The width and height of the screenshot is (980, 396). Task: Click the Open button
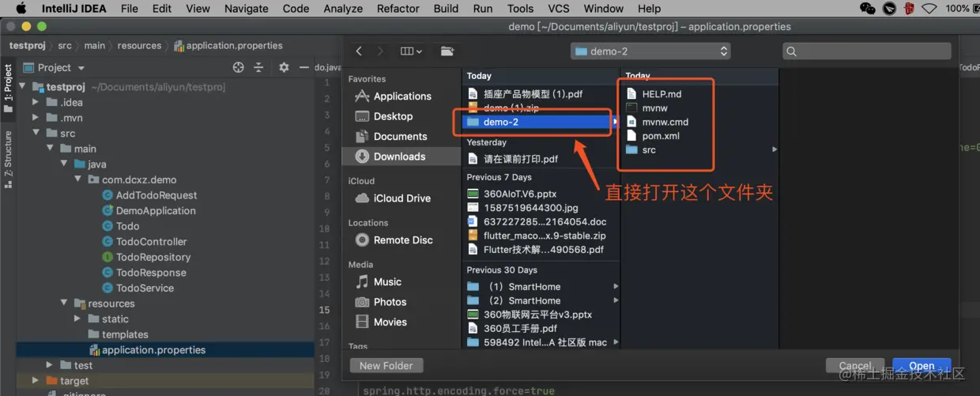point(922,366)
